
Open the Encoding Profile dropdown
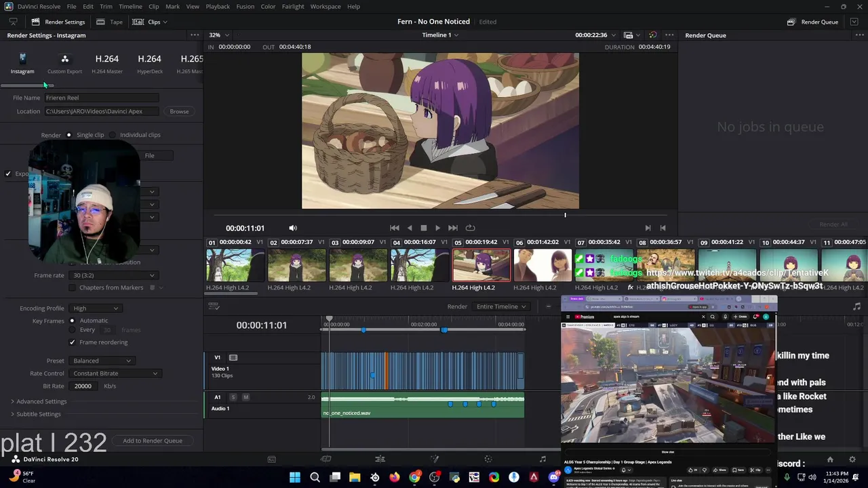(x=96, y=308)
